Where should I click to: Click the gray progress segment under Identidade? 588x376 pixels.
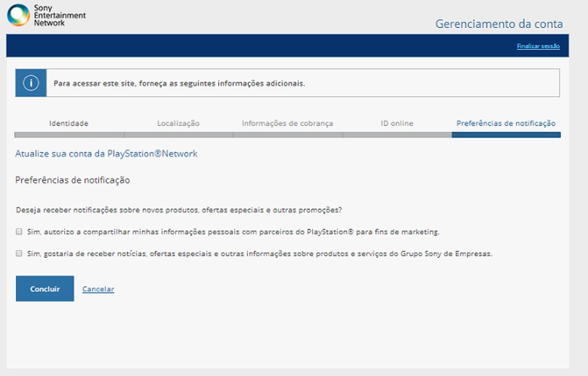(69, 134)
